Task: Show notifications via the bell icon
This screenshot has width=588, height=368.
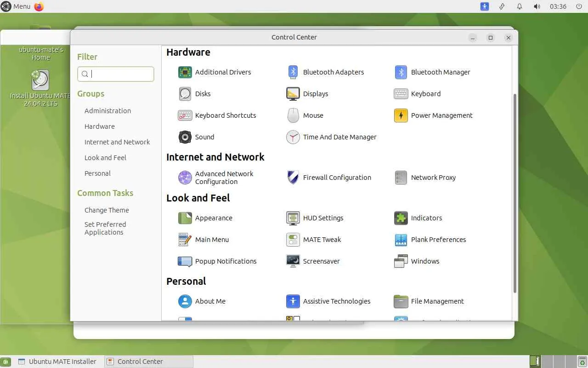Action: 520,6
